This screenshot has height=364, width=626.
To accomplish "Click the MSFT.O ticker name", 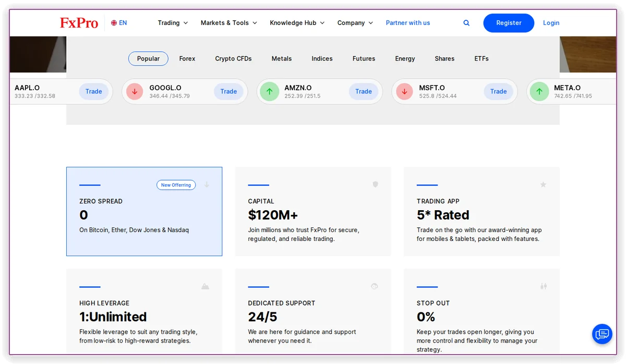I will [x=432, y=88].
